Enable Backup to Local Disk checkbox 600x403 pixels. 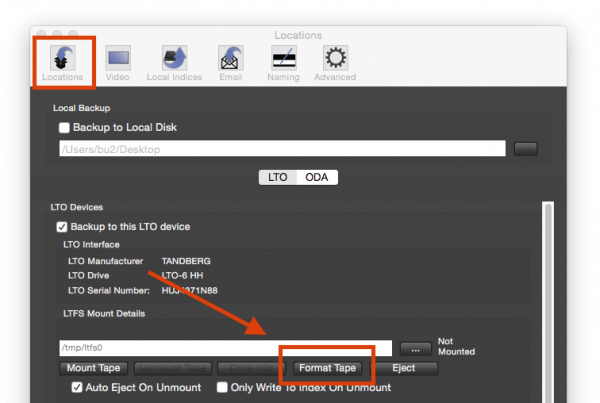coord(65,128)
